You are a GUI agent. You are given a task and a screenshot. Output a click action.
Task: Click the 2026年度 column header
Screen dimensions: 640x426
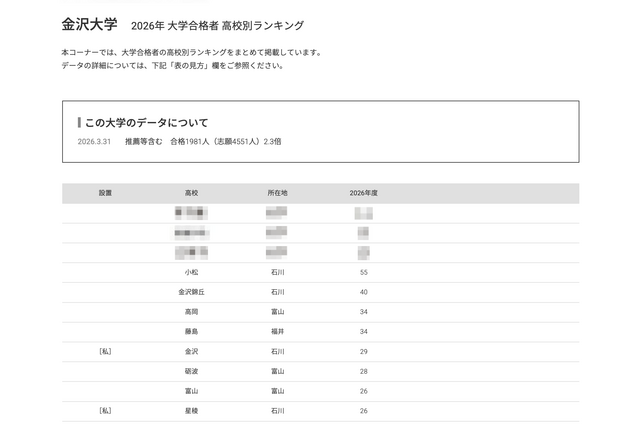coord(364,193)
